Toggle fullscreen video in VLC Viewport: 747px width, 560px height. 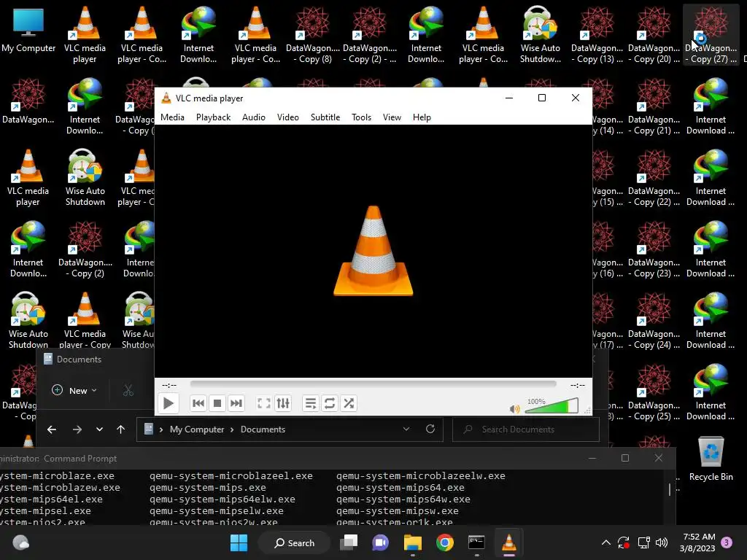263,403
